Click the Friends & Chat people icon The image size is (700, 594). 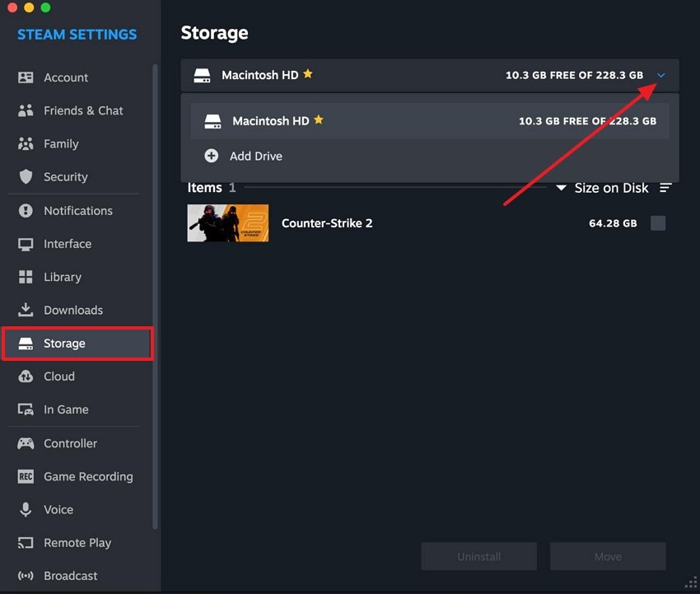pyautogui.click(x=26, y=110)
